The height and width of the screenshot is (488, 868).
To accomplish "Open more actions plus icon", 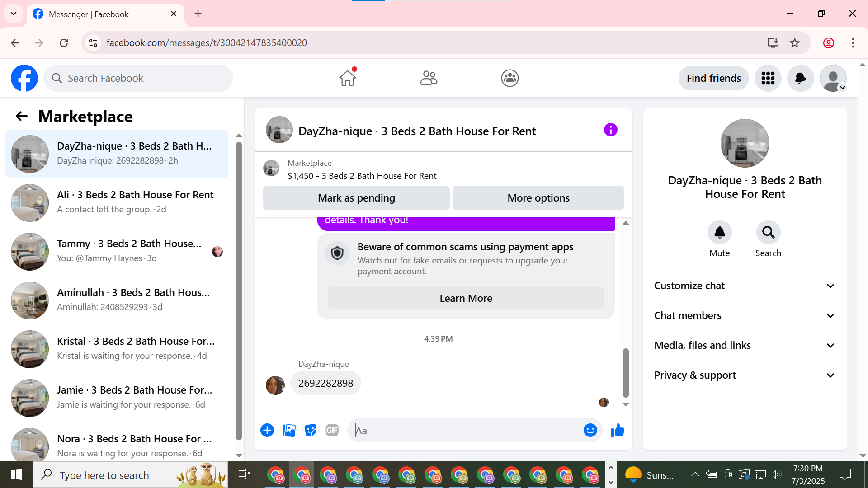I will pos(267,431).
